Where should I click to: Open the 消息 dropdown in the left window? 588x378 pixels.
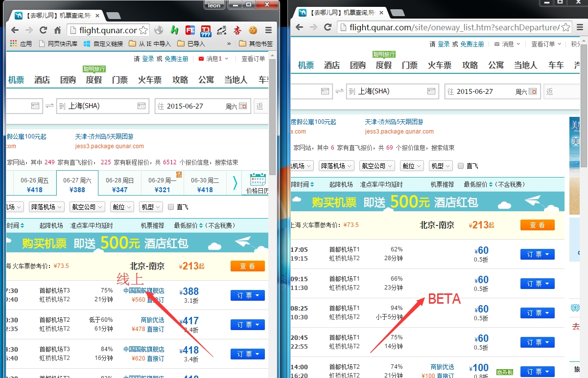(213, 59)
